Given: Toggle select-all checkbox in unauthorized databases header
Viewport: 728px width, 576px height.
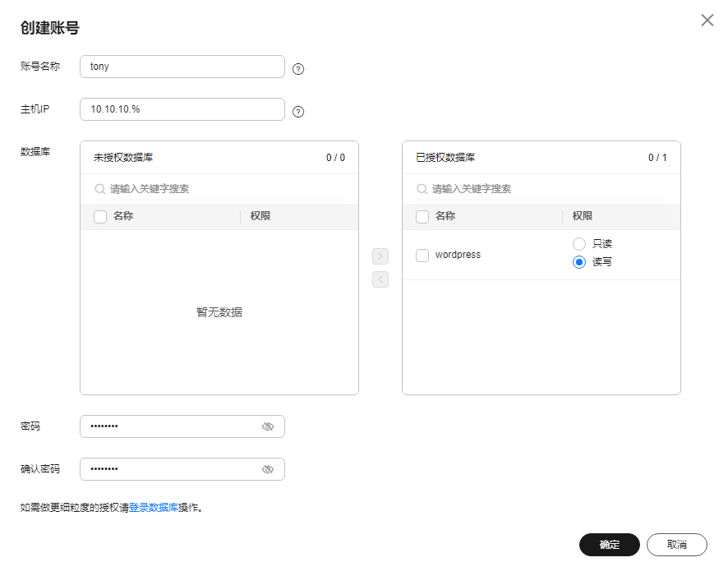Looking at the screenshot, I should [100, 217].
